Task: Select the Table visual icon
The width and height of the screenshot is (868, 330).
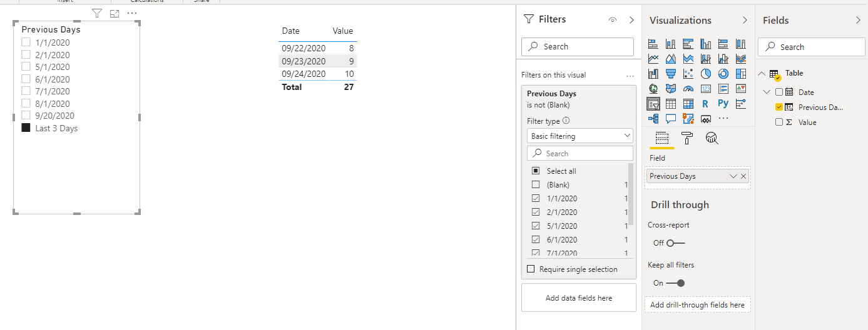Action: pos(671,104)
